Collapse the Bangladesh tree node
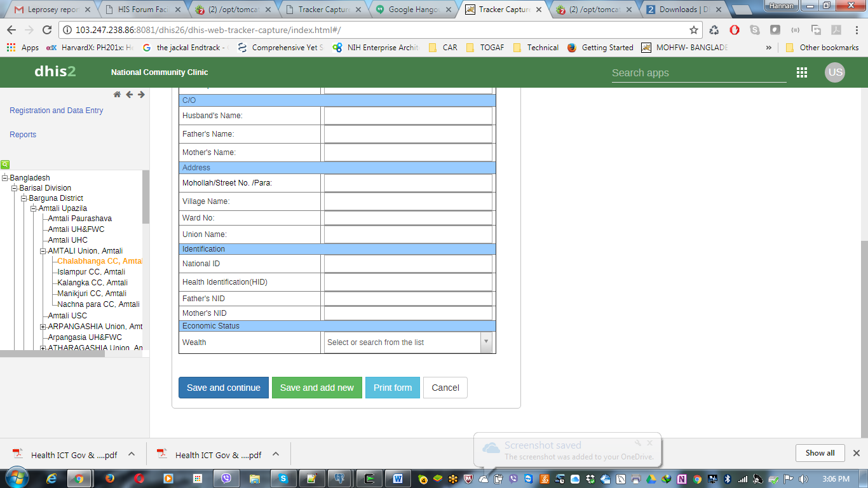The image size is (868, 488). click(x=5, y=178)
